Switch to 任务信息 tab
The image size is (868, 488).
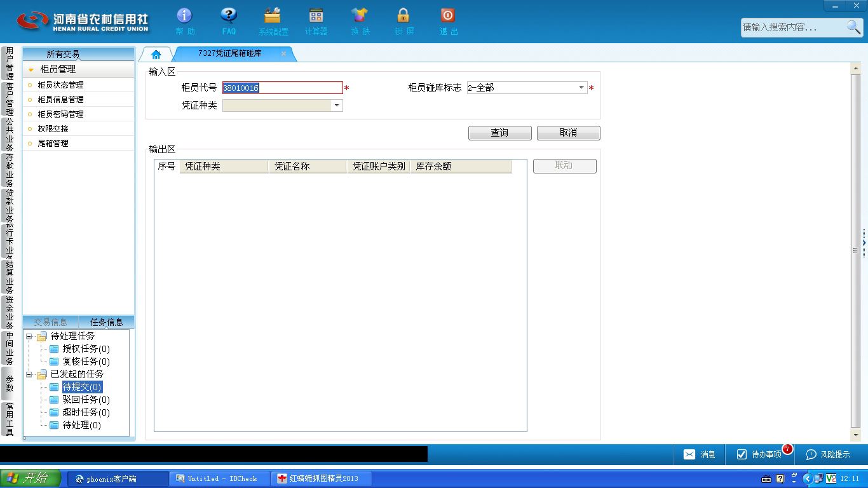tap(106, 322)
